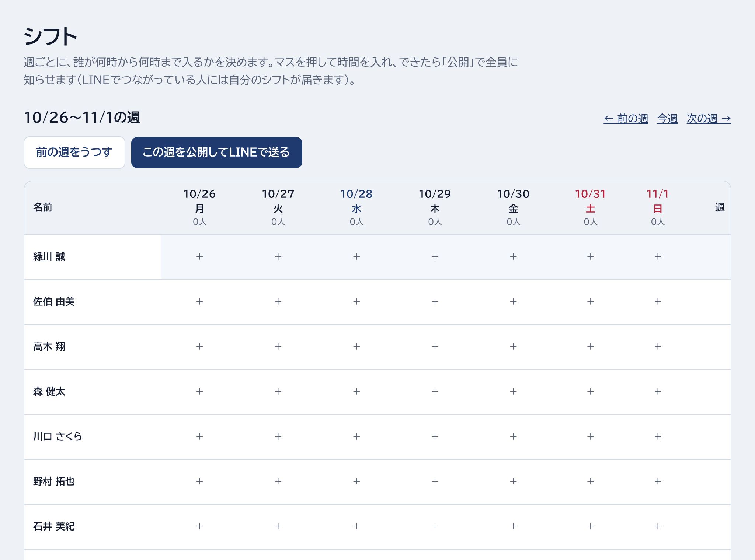Viewport: 755px width, 560px height.
Task: Select the 10/26 月 column header
Action: click(199, 207)
